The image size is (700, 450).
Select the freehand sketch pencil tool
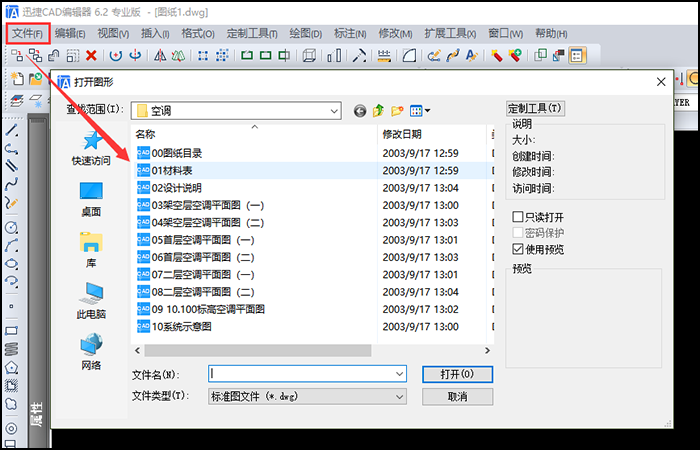[11, 203]
